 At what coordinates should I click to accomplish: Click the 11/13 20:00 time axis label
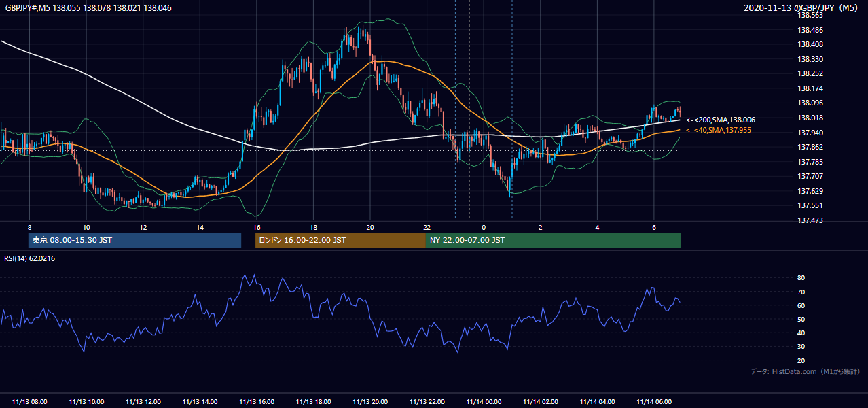coord(370,402)
